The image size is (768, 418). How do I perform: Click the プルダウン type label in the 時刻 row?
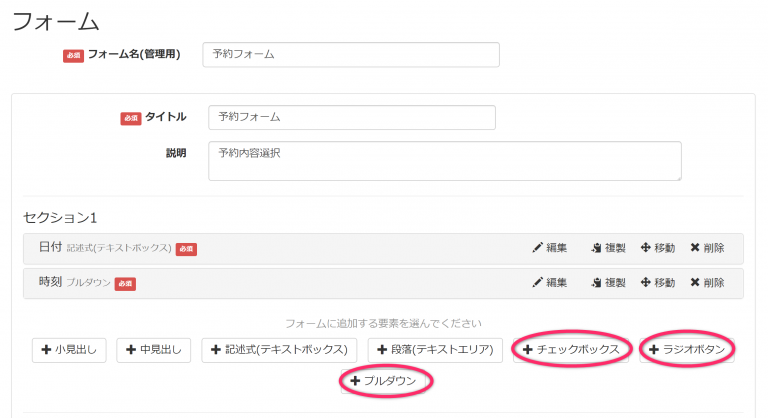[89, 283]
